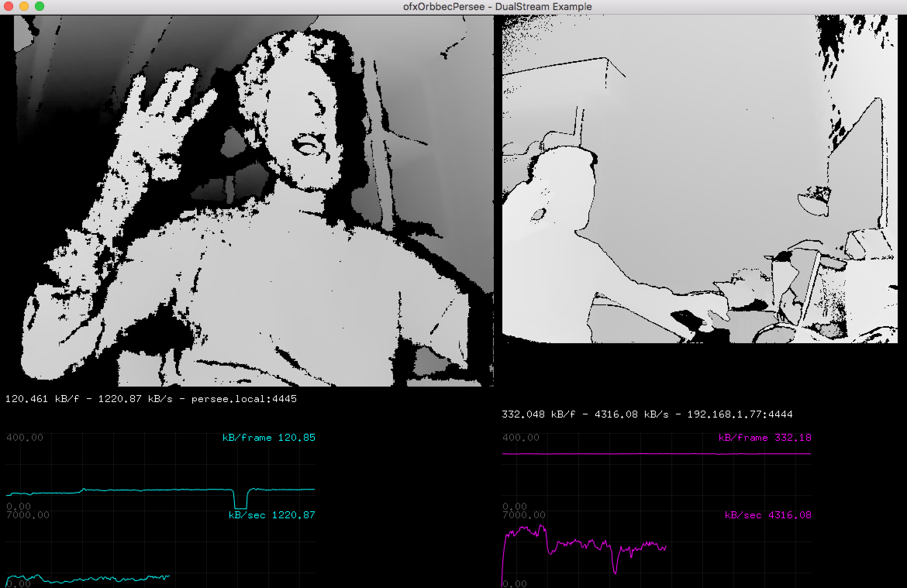Click the magenta kB/frame 332.18 label
The width and height of the screenshot is (907, 588).
click(x=765, y=438)
